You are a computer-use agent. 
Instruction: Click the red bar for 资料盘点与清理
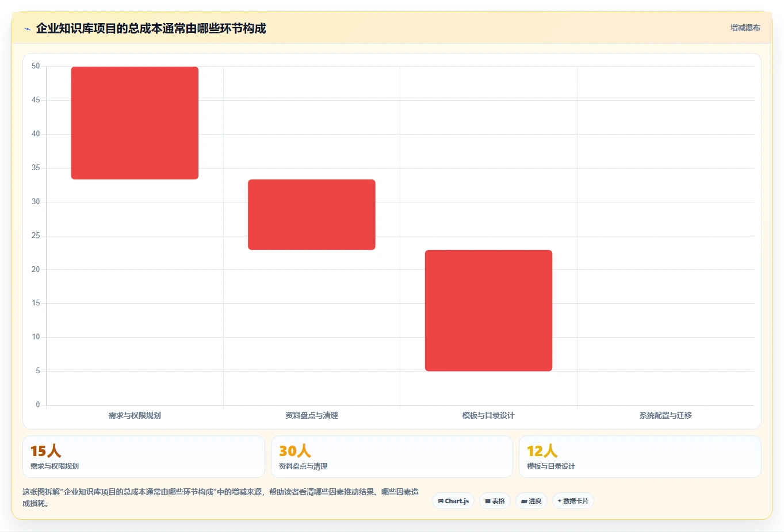[312, 215]
